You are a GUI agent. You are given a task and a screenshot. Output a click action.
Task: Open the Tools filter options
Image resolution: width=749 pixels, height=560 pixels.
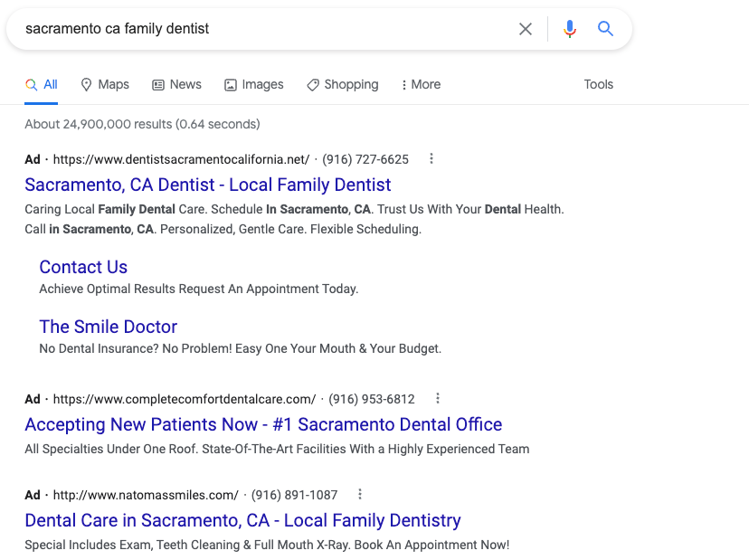[x=598, y=84]
